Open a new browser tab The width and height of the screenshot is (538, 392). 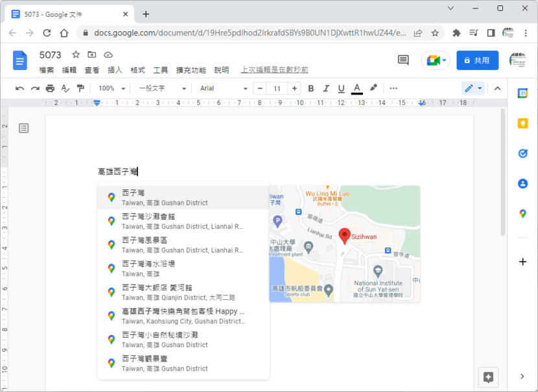pos(146,14)
